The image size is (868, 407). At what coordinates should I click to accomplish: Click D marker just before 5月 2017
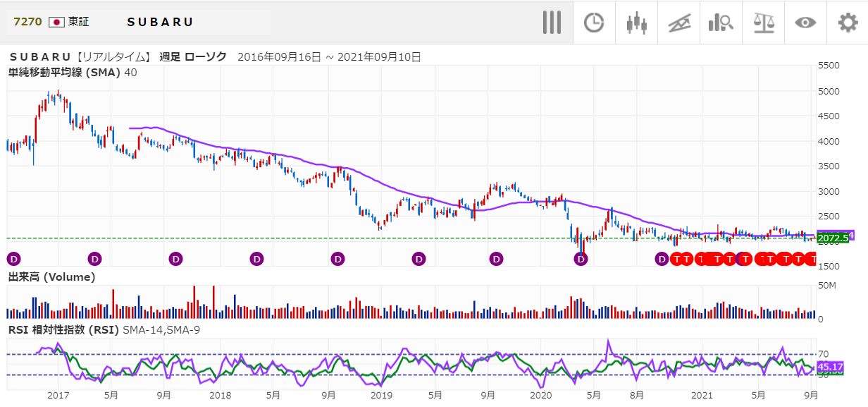coord(94,259)
